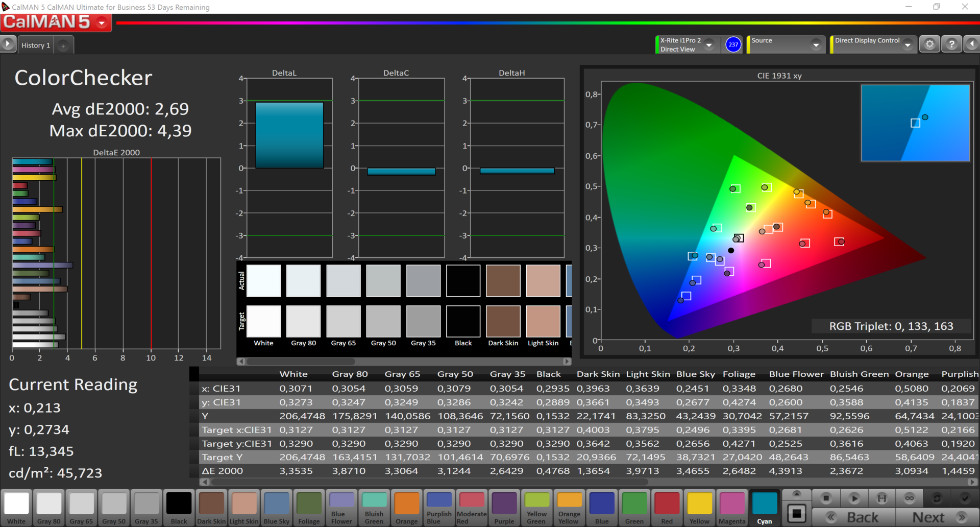This screenshot has width=980, height=527.
Task: Open the Source dropdown
Action: pyautogui.click(x=816, y=45)
